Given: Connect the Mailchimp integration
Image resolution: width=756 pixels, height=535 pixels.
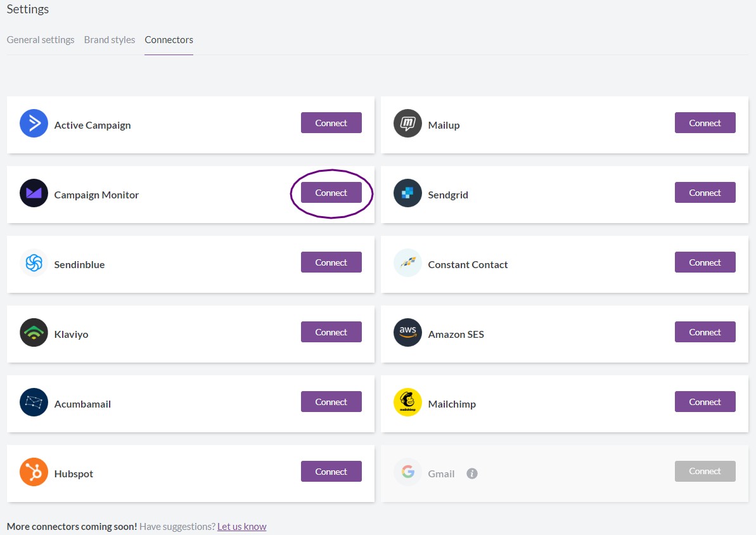Looking at the screenshot, I should click(705, 401).
